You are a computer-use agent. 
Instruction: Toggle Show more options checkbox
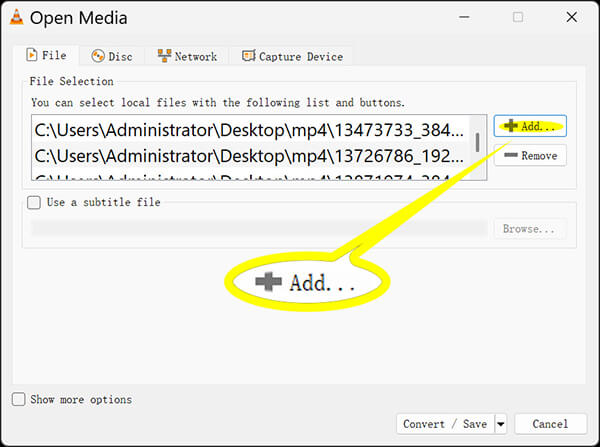point(19,399)
